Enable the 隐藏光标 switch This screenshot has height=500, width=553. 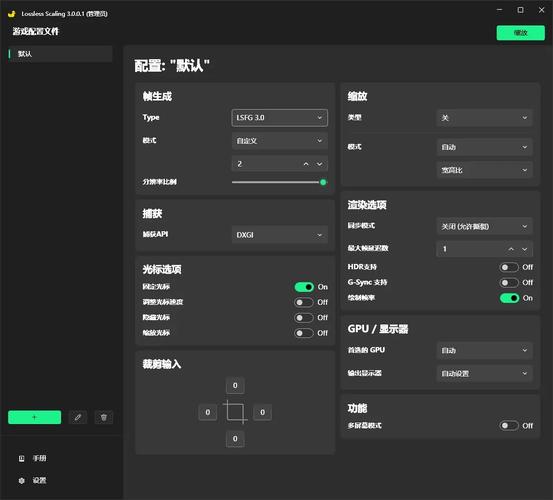(x=304, y=318)
